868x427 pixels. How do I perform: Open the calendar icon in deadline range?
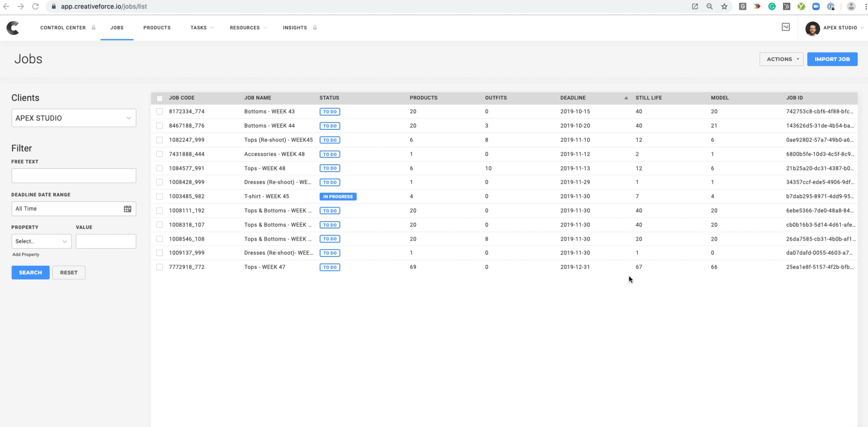click(127, 209)
